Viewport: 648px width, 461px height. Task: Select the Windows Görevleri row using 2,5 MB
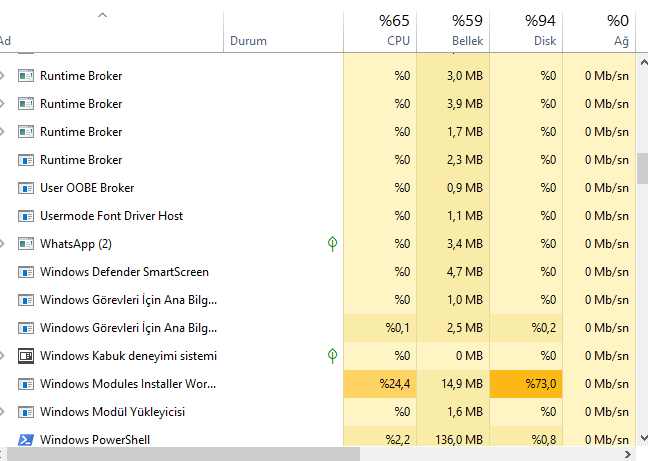point(128,328)
